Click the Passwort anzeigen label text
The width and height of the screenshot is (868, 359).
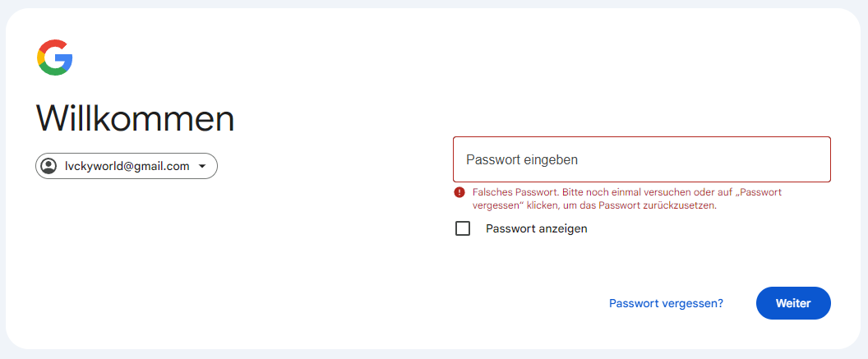pos(536,228)
